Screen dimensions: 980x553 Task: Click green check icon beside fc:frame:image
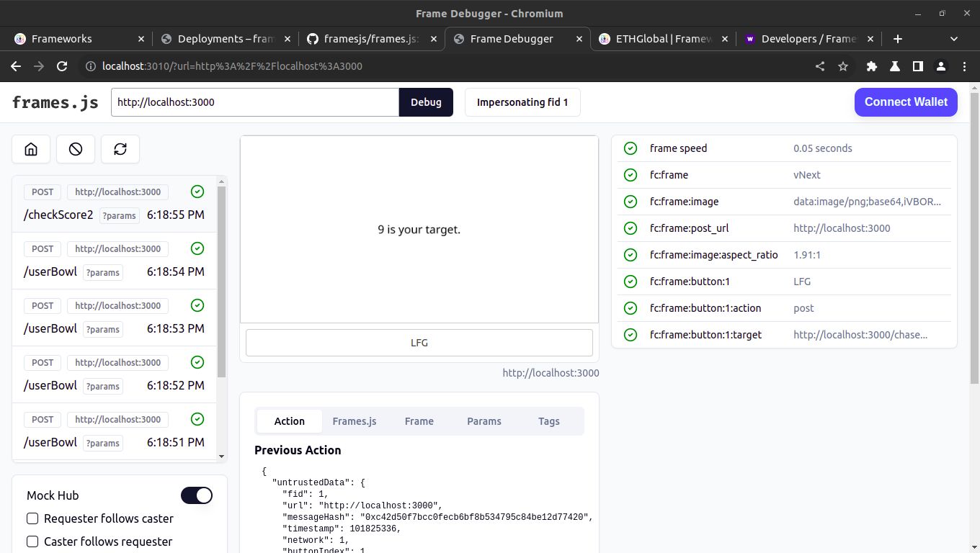click(x=631, y=202)
